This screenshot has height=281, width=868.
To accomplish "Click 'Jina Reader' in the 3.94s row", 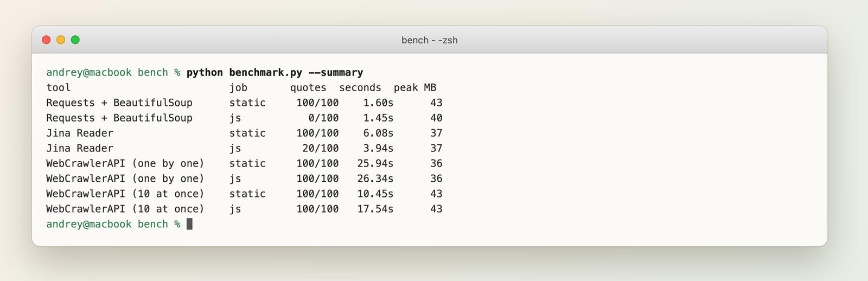I will coord(80,149).
